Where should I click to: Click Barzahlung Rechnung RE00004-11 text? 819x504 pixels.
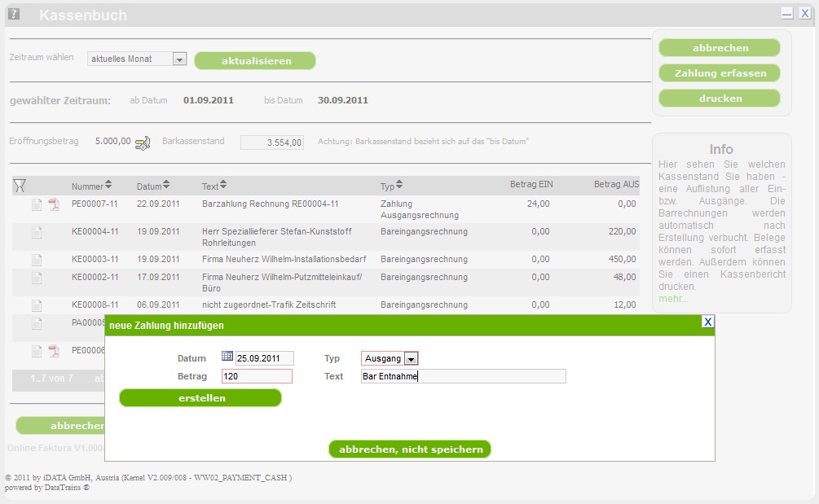tap(270, 204)
